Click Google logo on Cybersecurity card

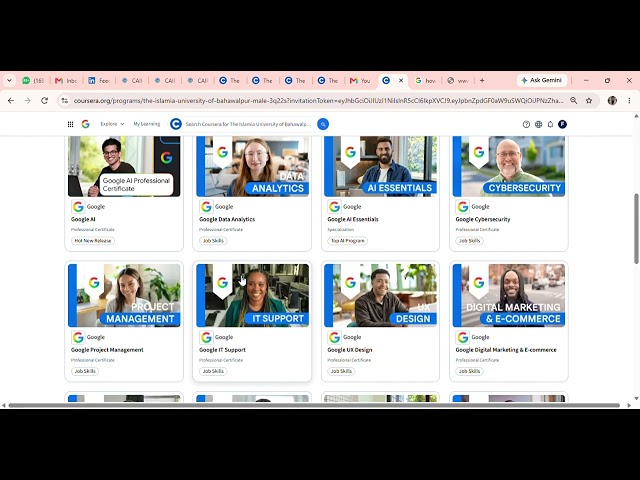tap(462, 207)
